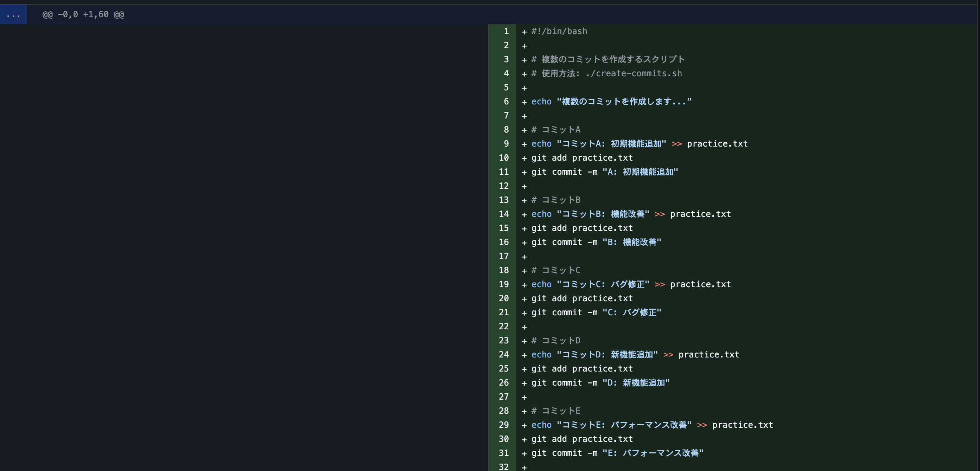Viewport: 980px width, 471px height.
Task: Click line 21 containing "C: バグ修正" commit
Action: tap(596, 312)
